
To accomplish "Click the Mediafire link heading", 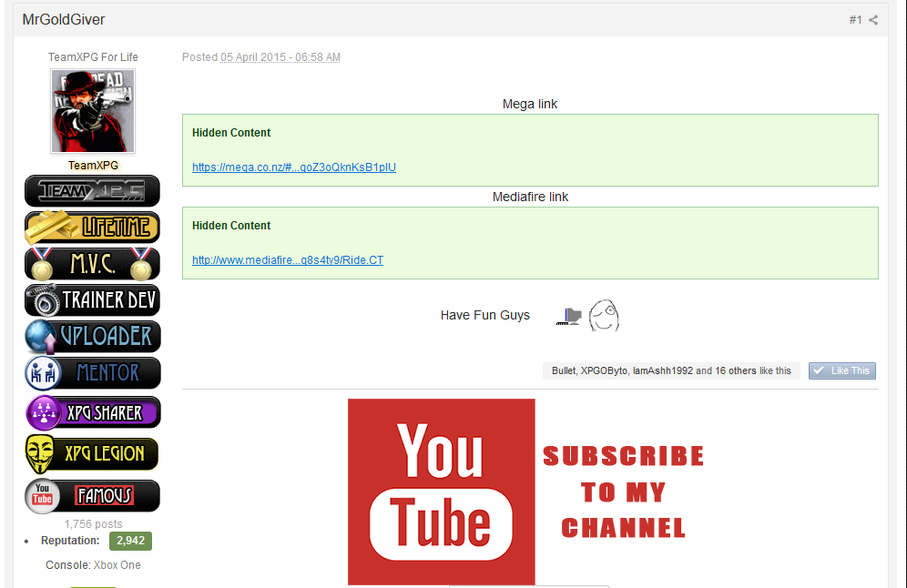I will 530,198.
